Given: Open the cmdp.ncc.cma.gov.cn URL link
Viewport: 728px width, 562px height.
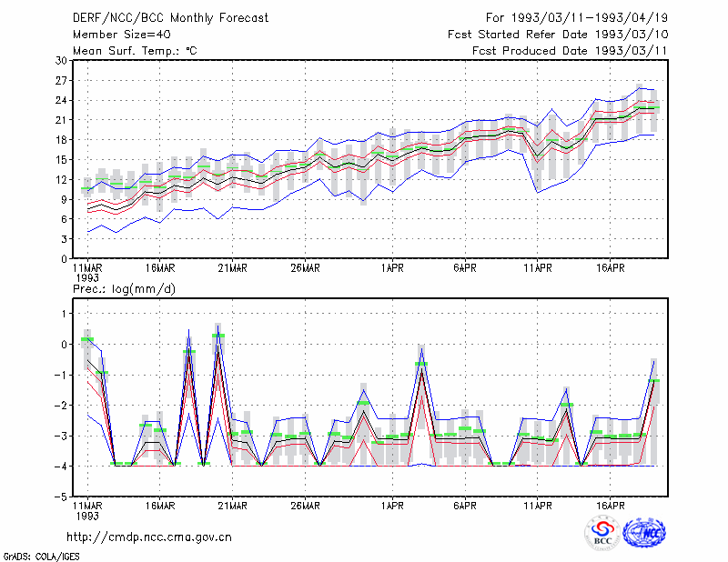Looking at the screenshot, I should point(149,537).
